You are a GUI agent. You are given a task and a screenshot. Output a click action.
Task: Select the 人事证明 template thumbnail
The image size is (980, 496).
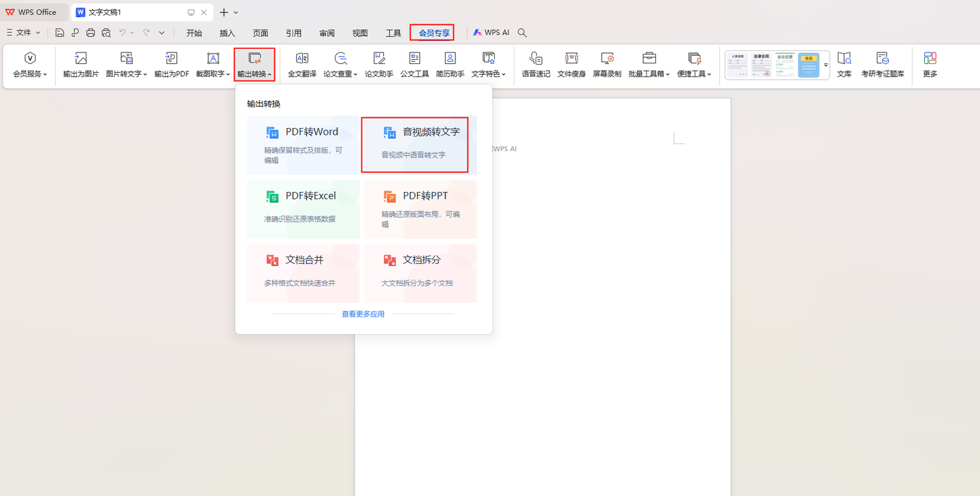tap(738, 65)
